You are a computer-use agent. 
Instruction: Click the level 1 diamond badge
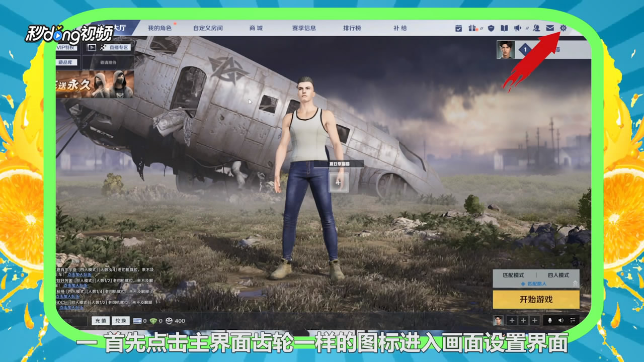pyautogui.click(x=525, y=49)
